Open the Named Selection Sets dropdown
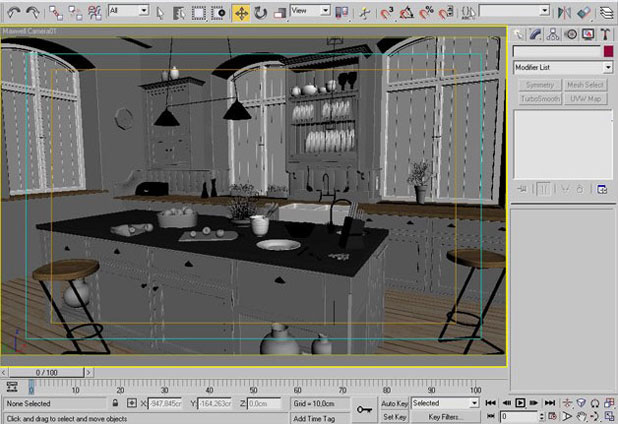 click(x=514, y=10)
